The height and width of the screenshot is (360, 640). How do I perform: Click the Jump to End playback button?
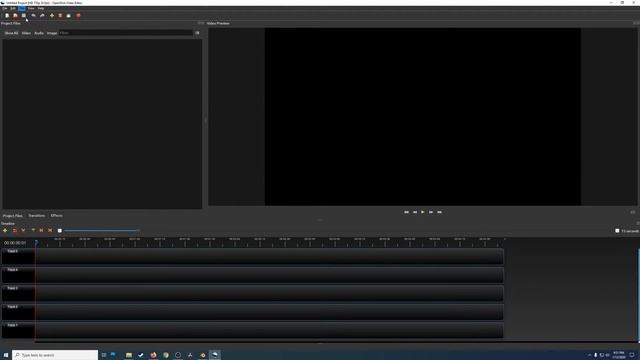(x=440, y=212)
